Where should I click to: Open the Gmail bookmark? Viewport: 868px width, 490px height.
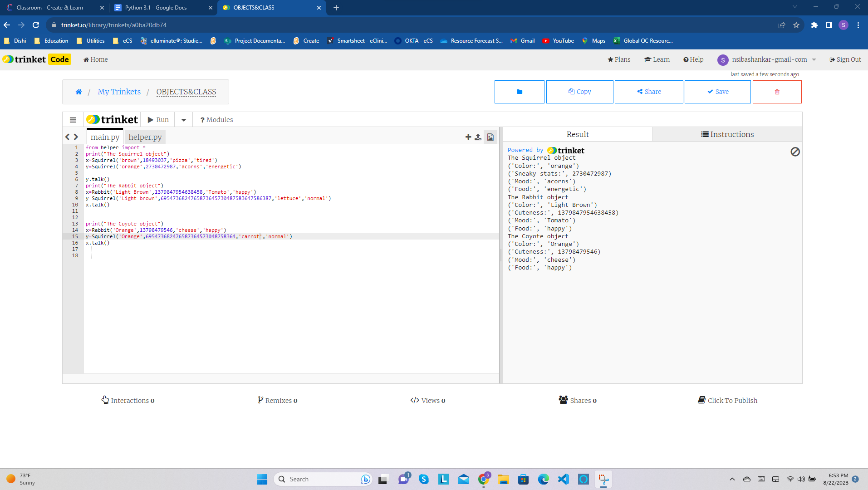click(523, 41)
